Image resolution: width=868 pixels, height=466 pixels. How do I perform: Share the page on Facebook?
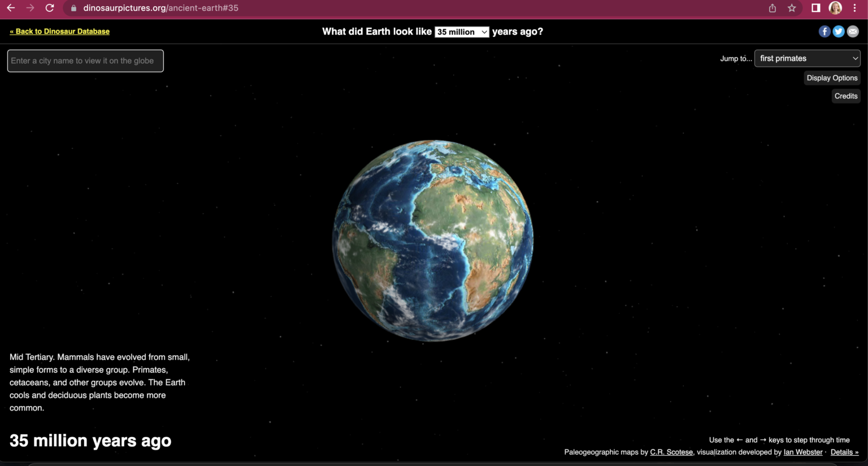point(824,31)
